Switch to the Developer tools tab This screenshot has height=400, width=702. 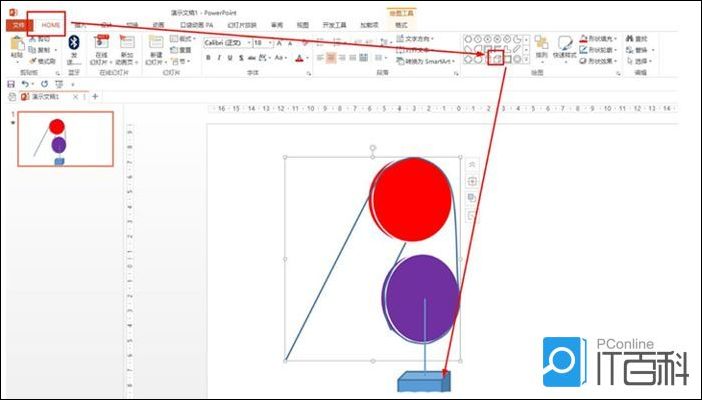coord(334,26)
